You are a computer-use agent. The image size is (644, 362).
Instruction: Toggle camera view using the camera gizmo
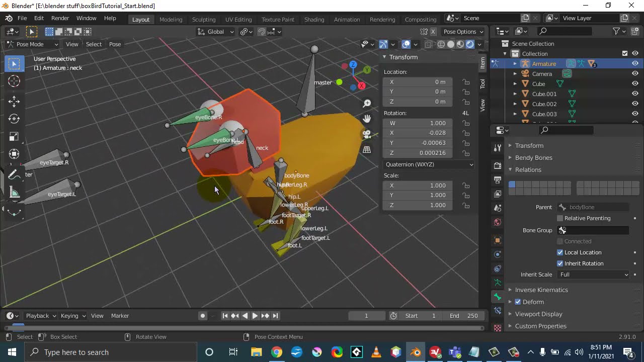click(367, 134)
